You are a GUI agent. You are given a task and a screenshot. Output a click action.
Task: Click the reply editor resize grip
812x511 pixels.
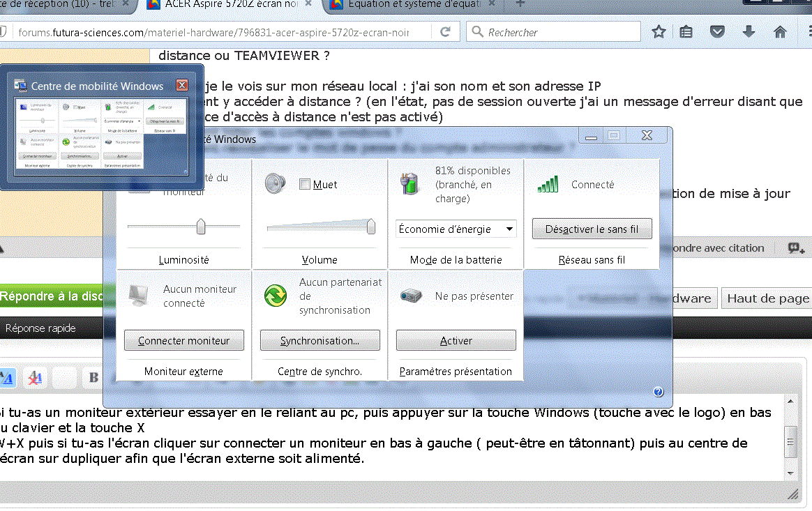coord(792,494)
